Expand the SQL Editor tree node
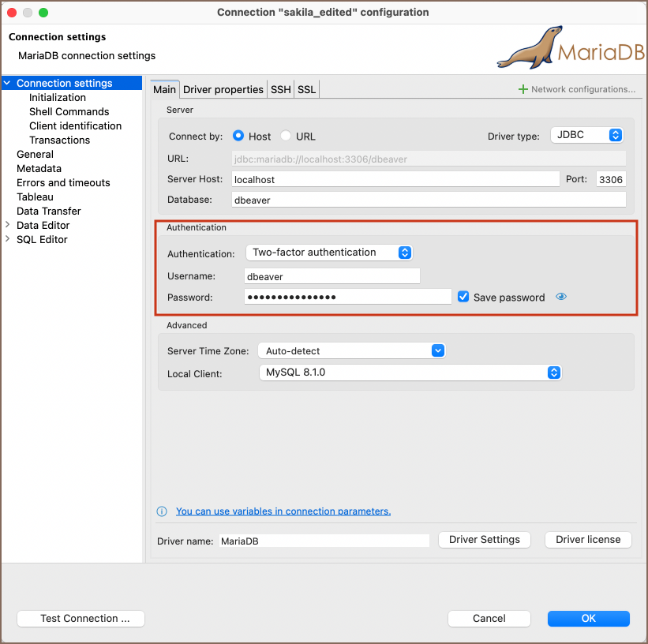This screenshot has height=644, width=648. (8, 239)
